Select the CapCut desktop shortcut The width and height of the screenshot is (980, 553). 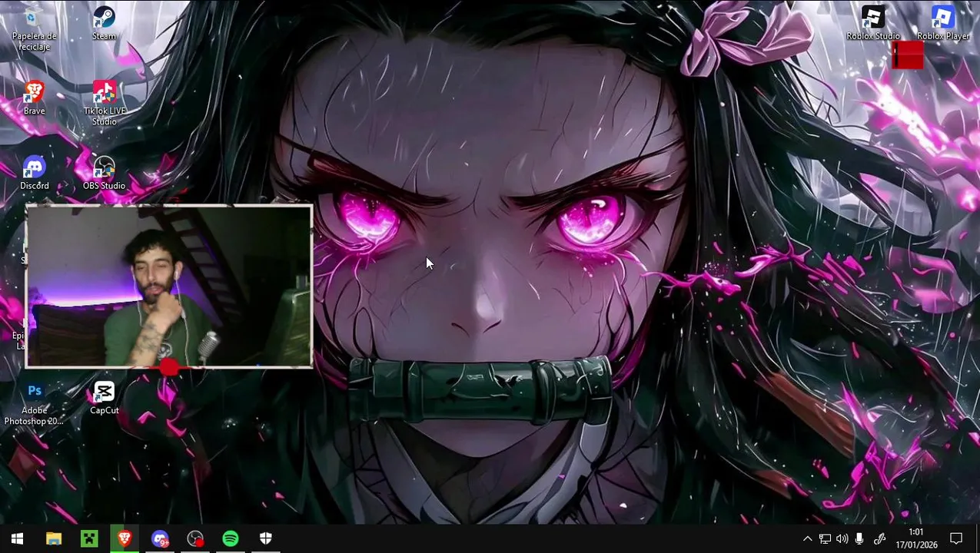[104, 398]
